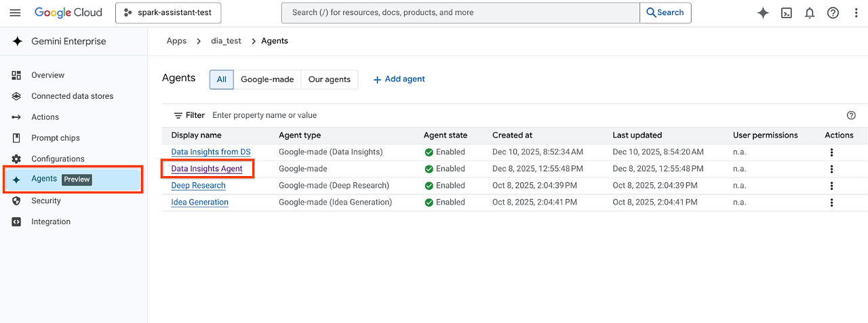
Task: Sort by Last updated column header
Action: pos(637,135)
